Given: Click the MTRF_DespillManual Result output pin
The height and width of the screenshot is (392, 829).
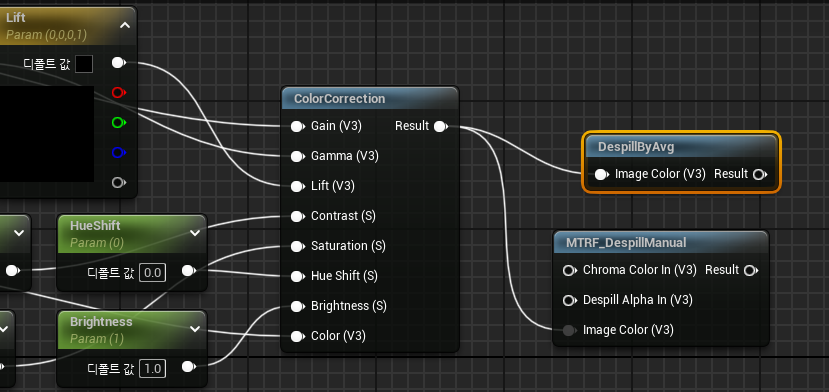Looking at the screenshot, I should tap(750, 270).
